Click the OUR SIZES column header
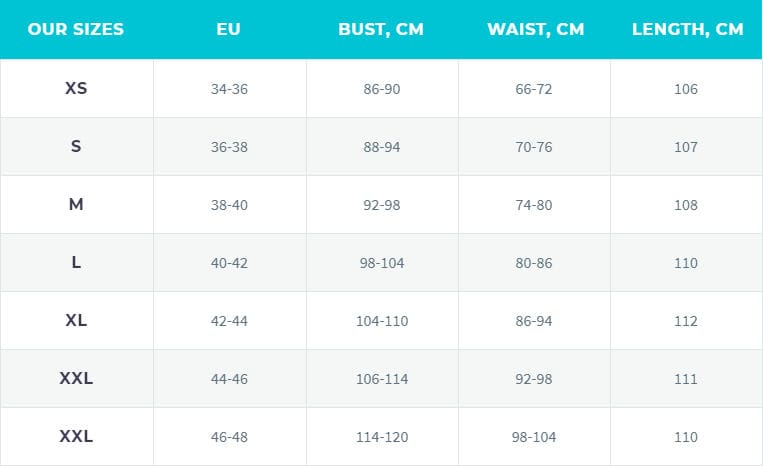 pyautogui.click(x=76, y=29)
